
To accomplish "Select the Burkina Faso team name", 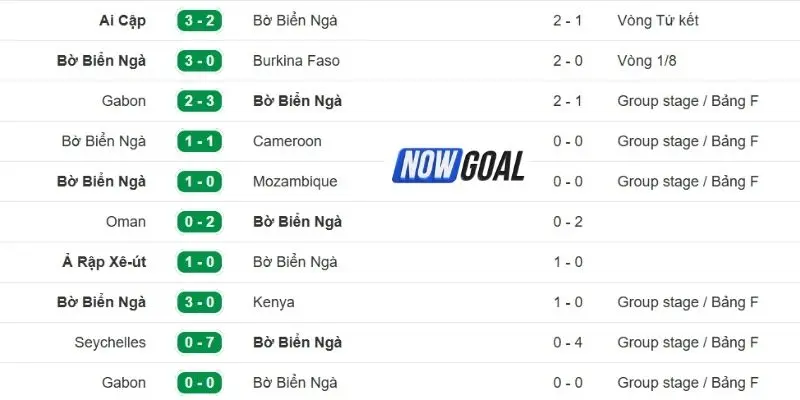I will pyautogui.click(x=296, y=61).
